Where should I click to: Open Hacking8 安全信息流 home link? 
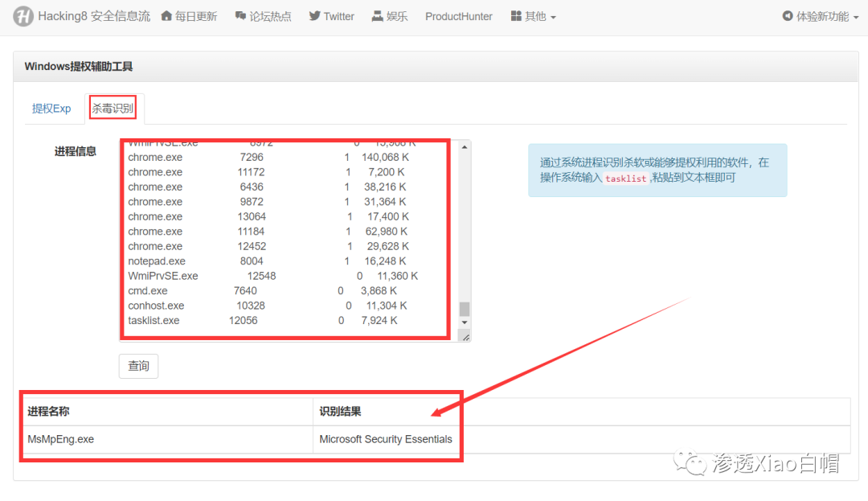pos(93,16)
